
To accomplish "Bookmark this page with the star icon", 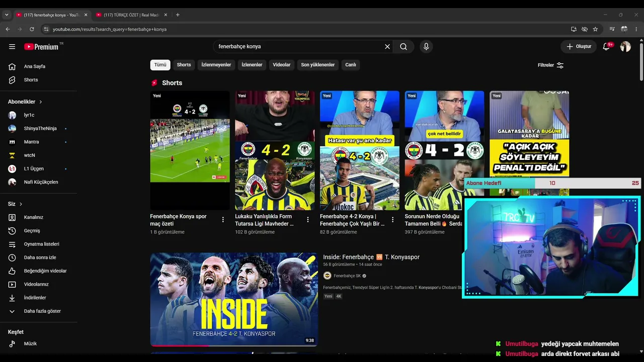I will [595, 29].
